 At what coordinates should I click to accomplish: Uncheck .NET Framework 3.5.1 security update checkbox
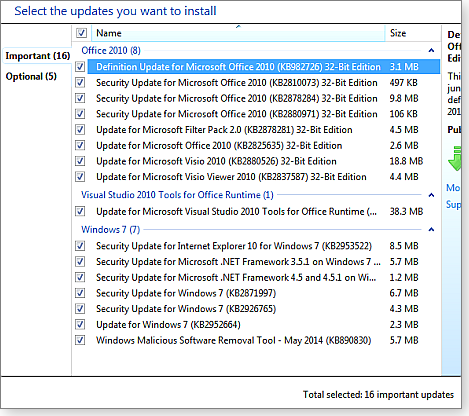80,262
